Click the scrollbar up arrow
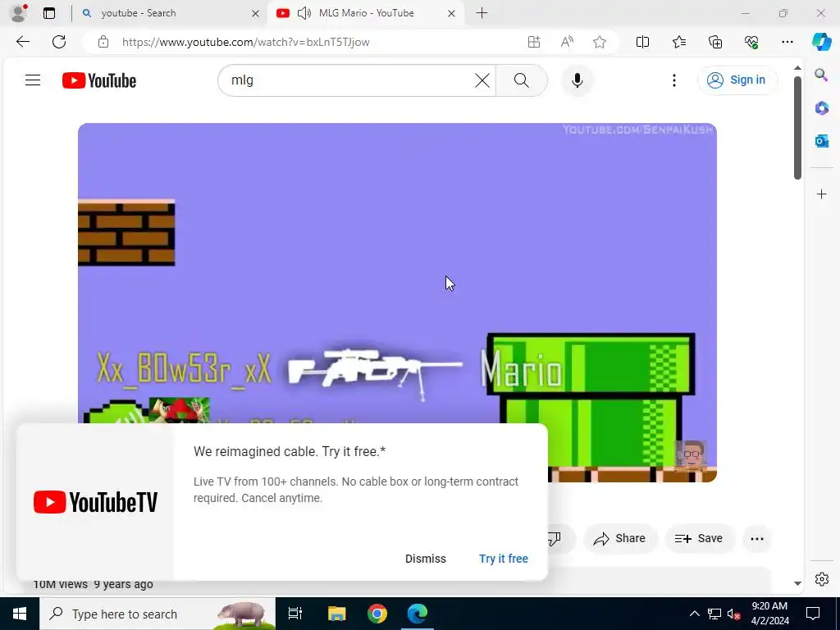840x630 pixels. coord(797,68)
